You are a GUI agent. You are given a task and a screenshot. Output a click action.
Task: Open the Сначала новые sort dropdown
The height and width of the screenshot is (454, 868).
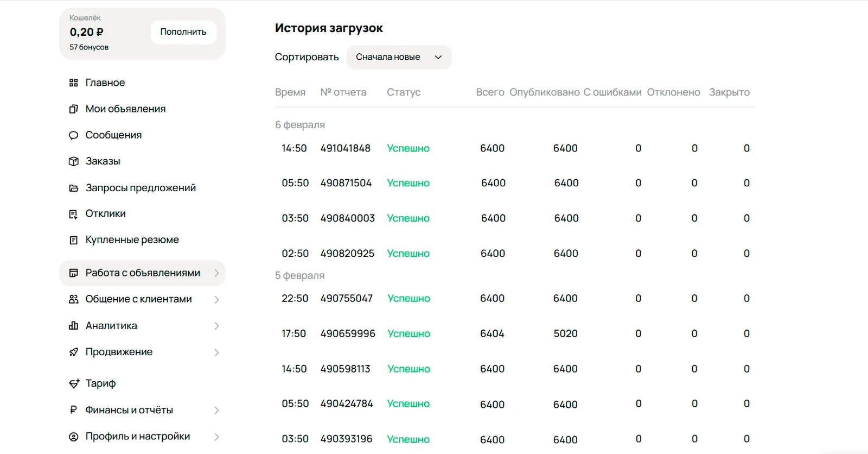pos(399,57)
